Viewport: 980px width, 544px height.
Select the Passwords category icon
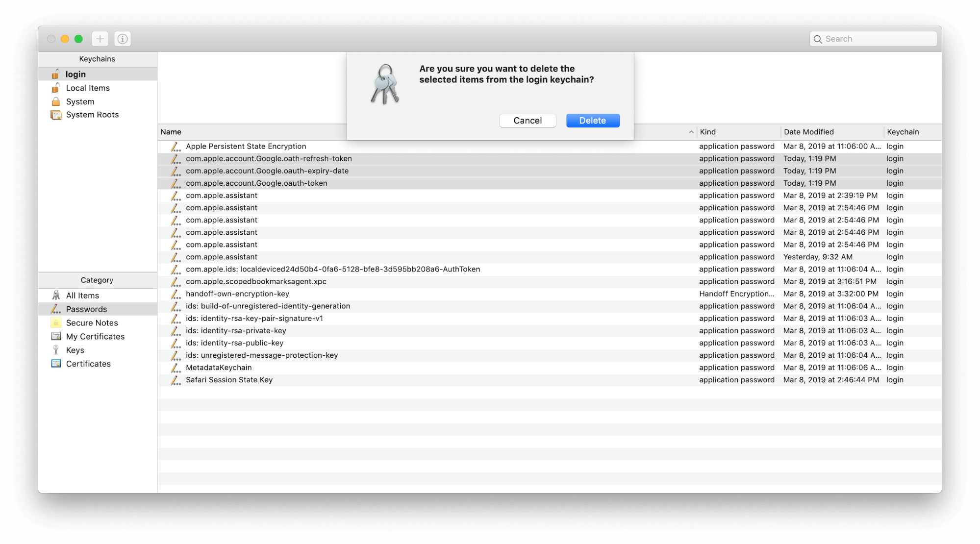click(x=55, y=308)
